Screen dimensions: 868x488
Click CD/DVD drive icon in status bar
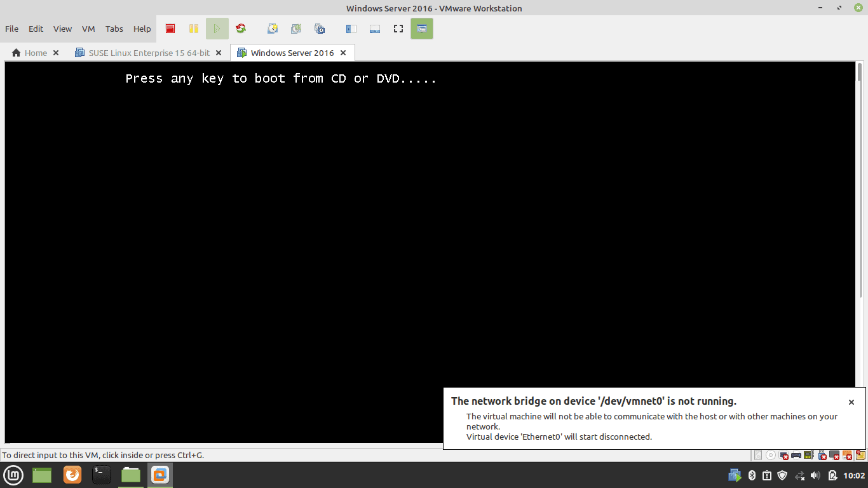pyautogui.click(x=771, y=455)
